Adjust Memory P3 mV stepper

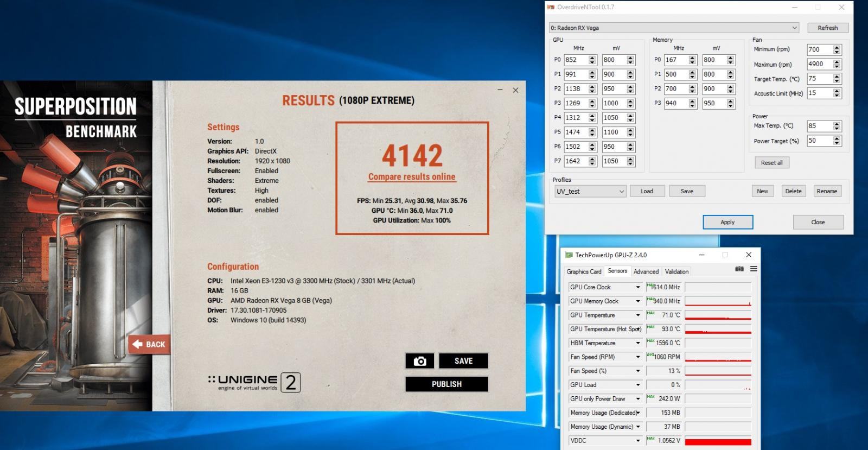tap(731, 103)
